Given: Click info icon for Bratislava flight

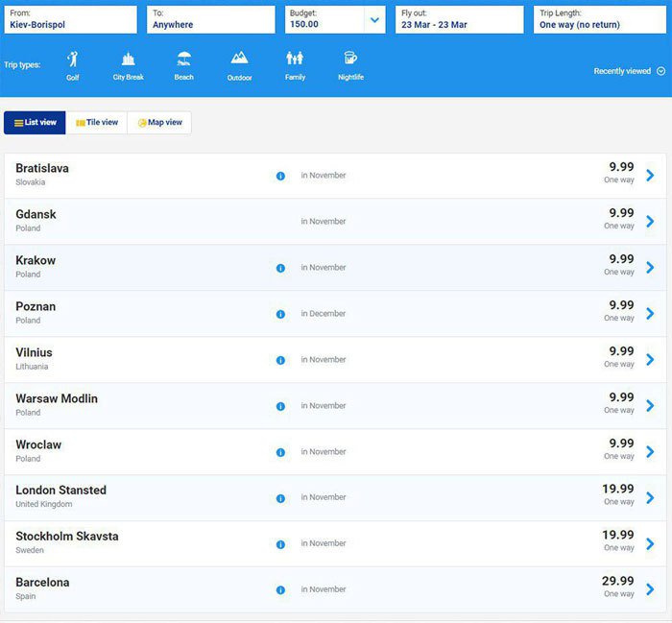Looking at the screenshot, I should [x=280, y=176].
